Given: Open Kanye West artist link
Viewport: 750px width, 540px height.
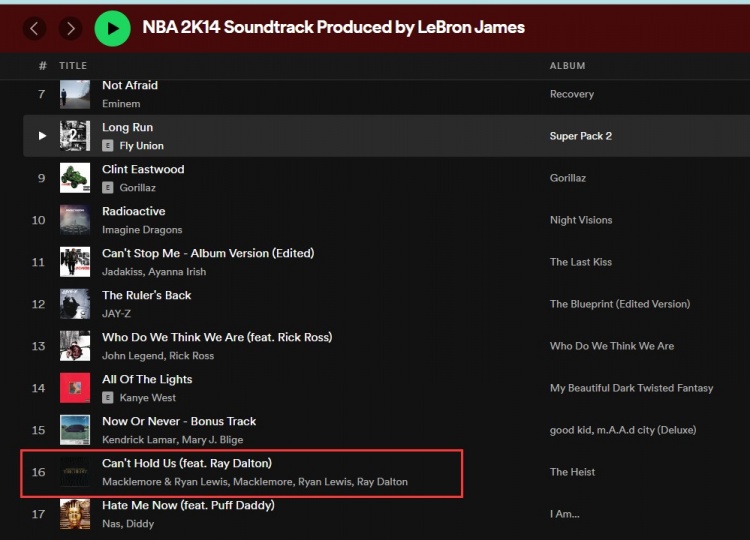Looking at the screenshot, I should (148, 398).
